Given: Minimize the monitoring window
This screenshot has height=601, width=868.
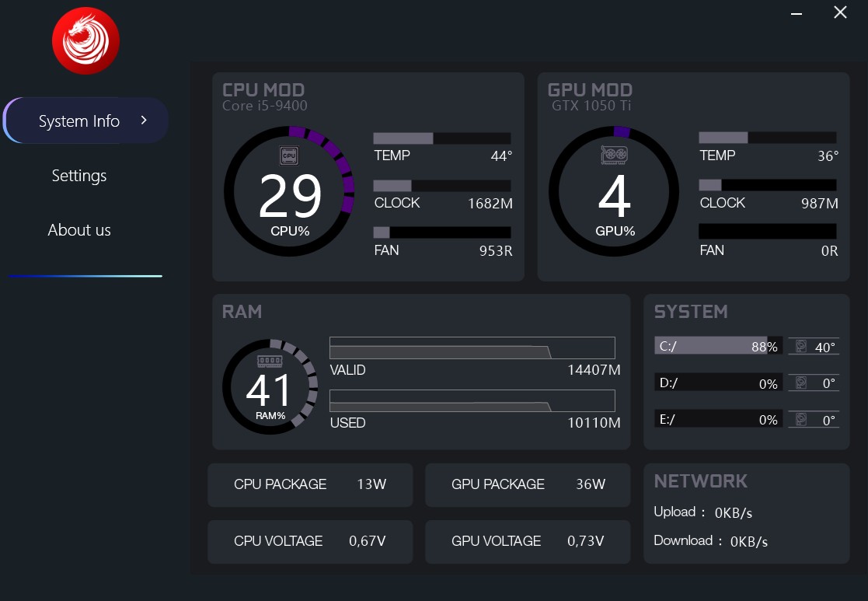Looking at the screenshot, I should tap(797, 13).
